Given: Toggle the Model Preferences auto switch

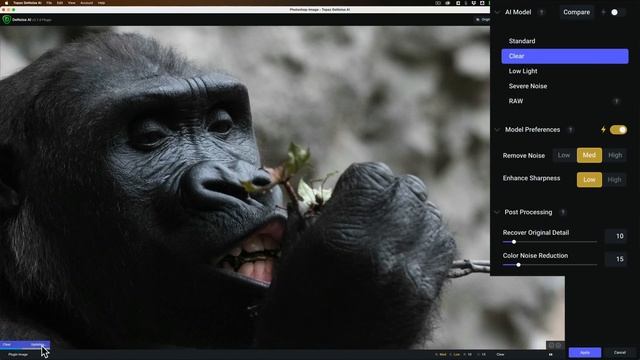Looking at the screenshot, I should pos(618,130).
